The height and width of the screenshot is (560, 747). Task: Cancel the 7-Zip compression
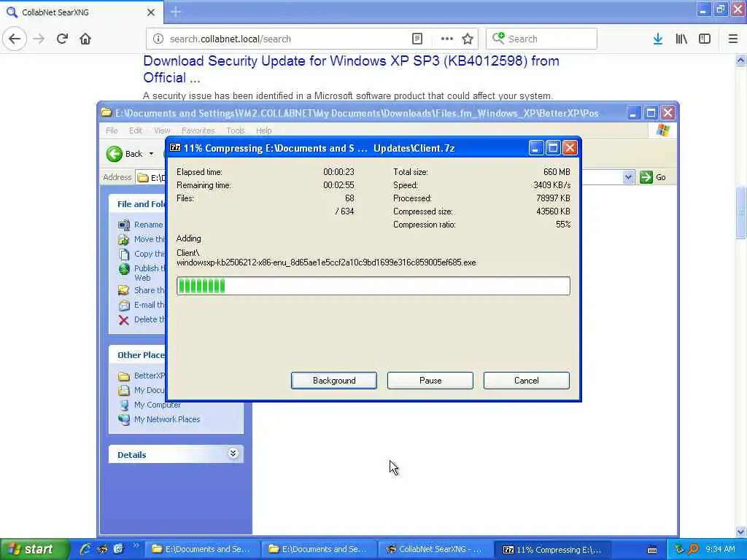tap(527, 381)
